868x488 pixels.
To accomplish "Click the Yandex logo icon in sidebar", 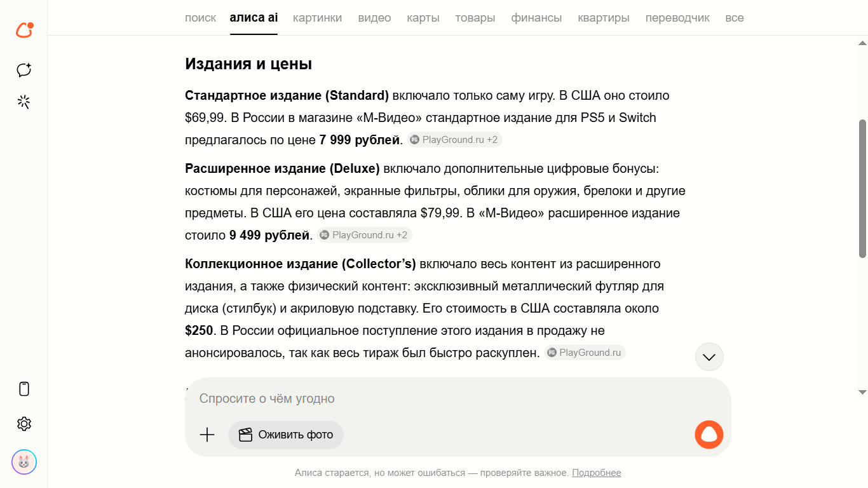I will (24, 30).
